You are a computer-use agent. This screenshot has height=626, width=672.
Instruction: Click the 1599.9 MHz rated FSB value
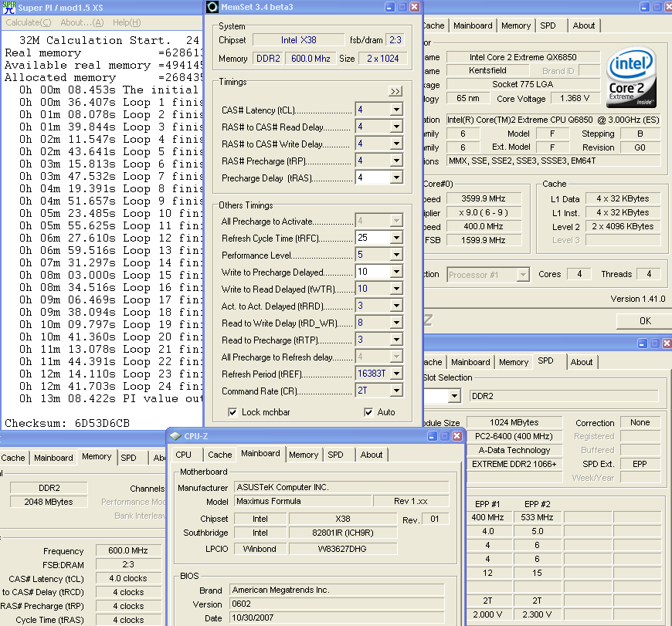(484, 240)
